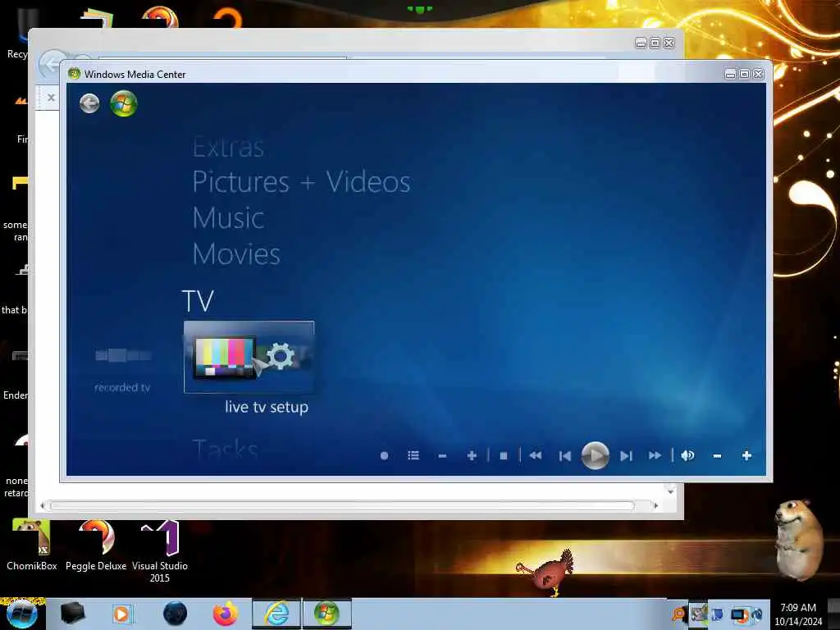
Task: Open the media player taskbar icon
Action: [121, 614]
